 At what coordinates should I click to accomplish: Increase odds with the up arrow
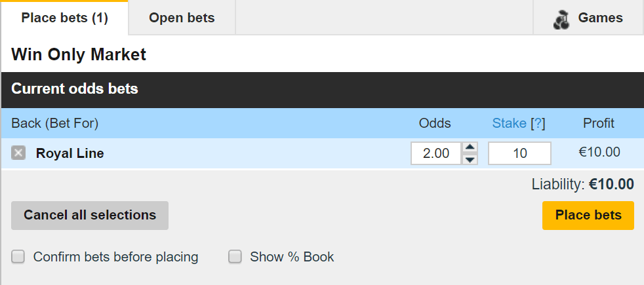point(470,147)
